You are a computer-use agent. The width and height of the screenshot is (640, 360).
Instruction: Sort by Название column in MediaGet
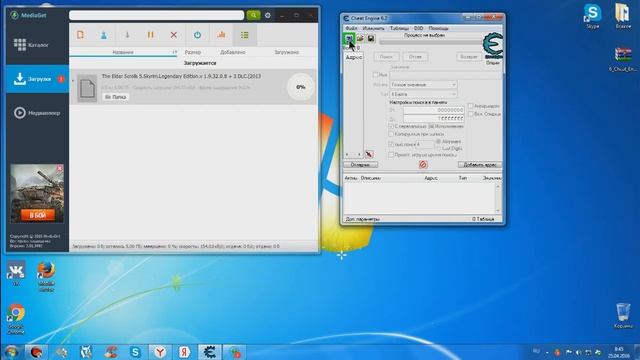point(123,52)
